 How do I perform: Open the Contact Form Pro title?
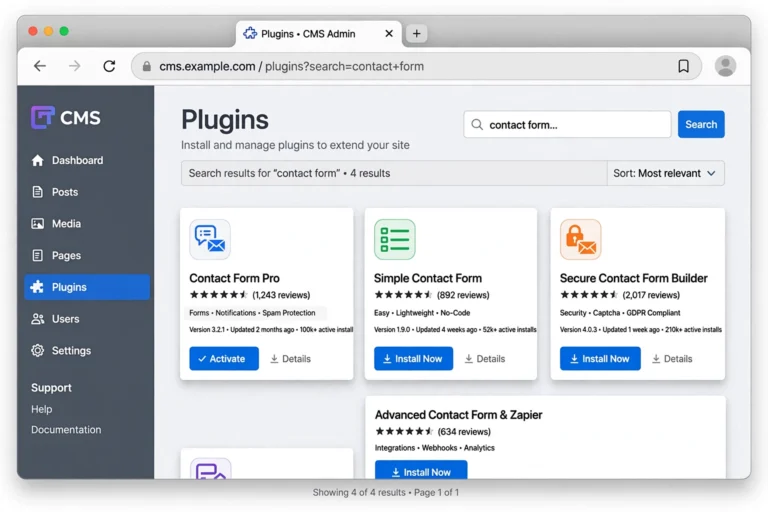[235, 278]
